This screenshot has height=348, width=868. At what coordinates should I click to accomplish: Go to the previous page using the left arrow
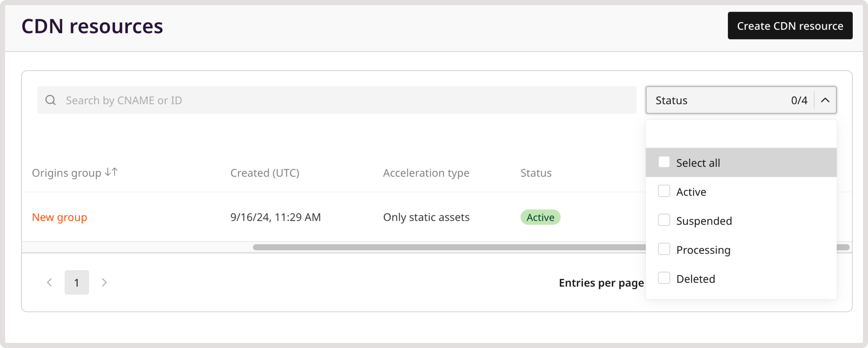pos(50,282)
